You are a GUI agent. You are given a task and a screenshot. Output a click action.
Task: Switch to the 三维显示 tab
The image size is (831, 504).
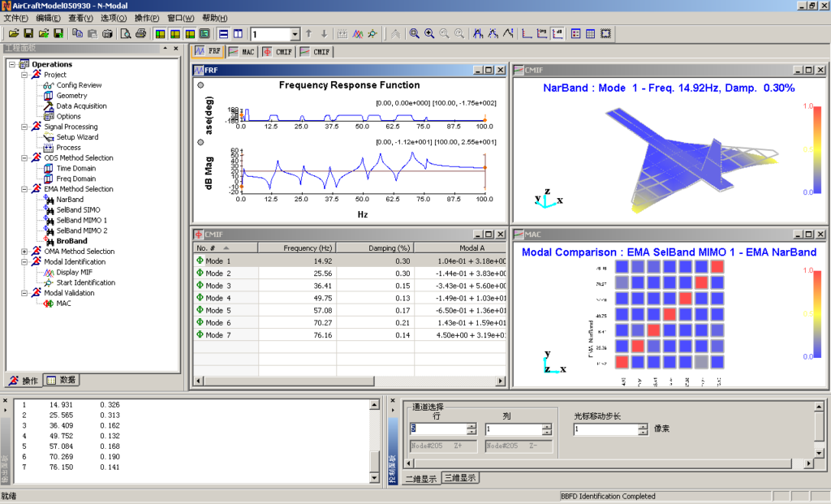coord(460,478)
